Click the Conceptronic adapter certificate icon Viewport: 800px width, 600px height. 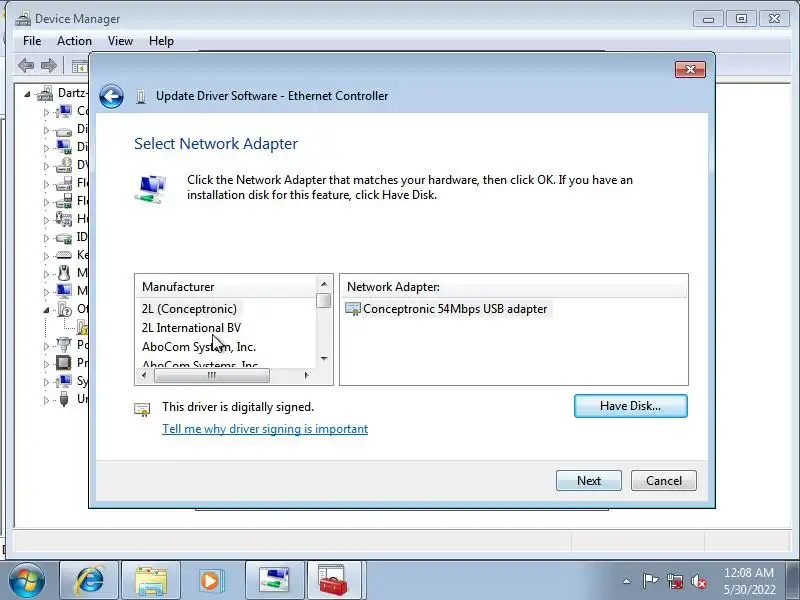point(353,309)
